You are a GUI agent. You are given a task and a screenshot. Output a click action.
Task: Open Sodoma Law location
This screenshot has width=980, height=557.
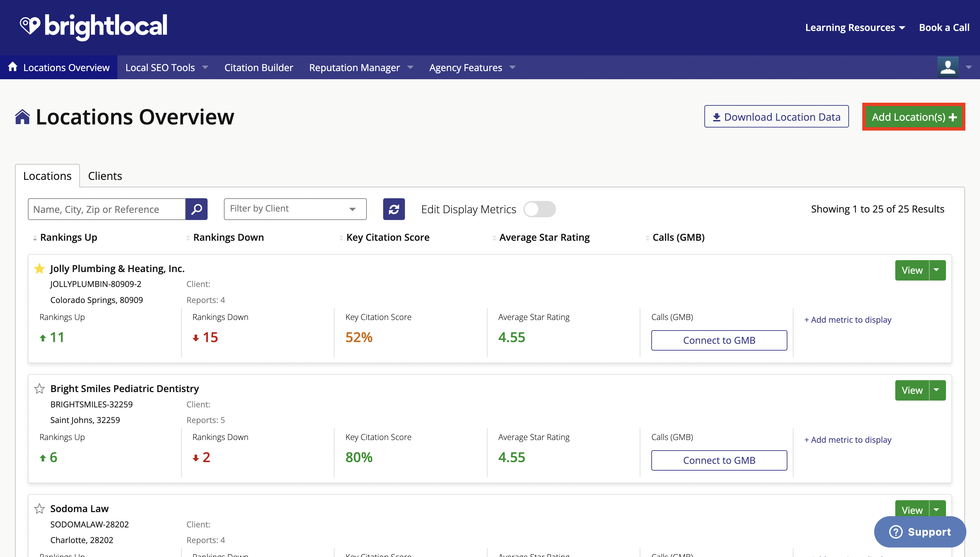[x=79, y=509]
